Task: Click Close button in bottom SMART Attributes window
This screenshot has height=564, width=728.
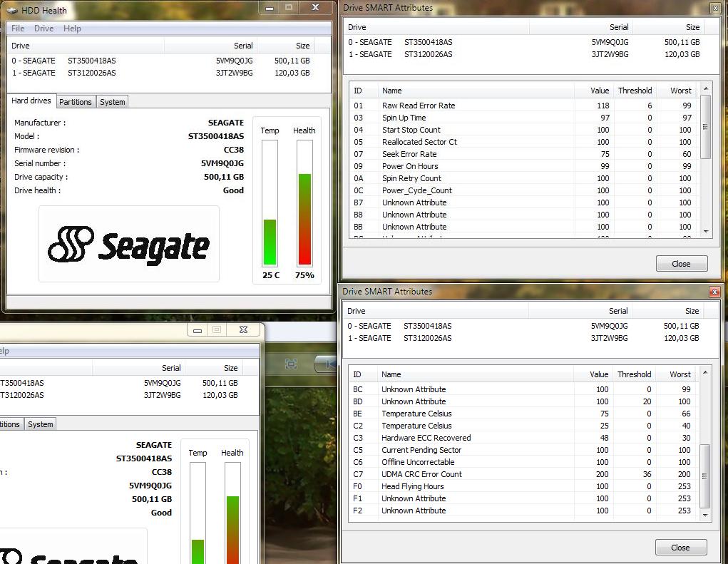Action: pos(680,548)
